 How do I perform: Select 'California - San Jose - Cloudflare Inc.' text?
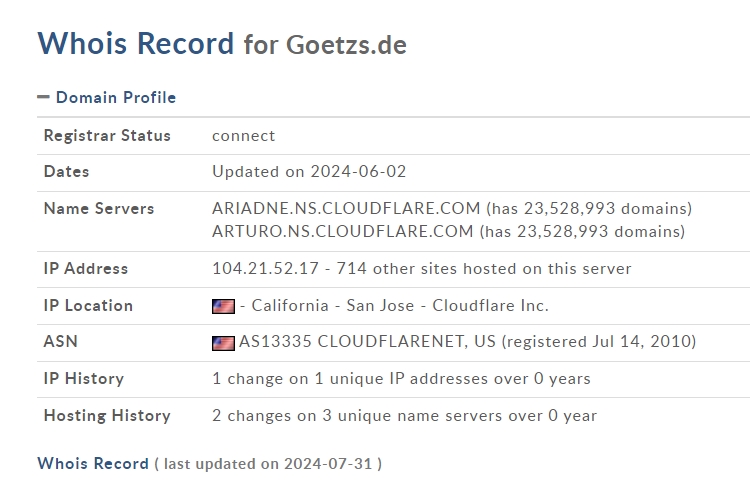[400, 306]
